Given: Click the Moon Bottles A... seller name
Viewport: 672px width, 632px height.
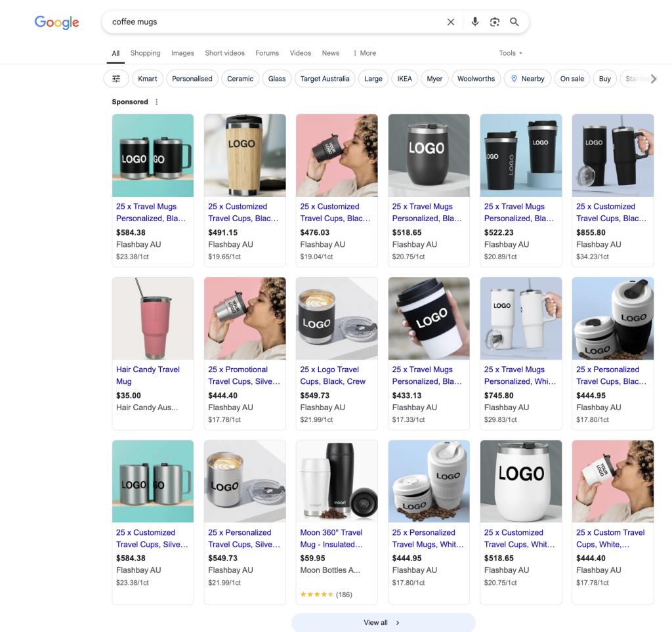Looking at the screenshot, I should 330,570.
